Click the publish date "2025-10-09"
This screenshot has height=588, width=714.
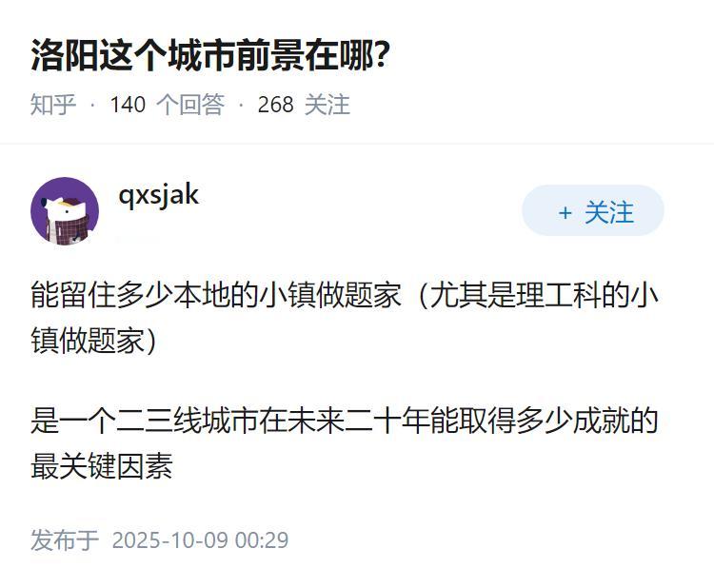click(x=170, y=540)
